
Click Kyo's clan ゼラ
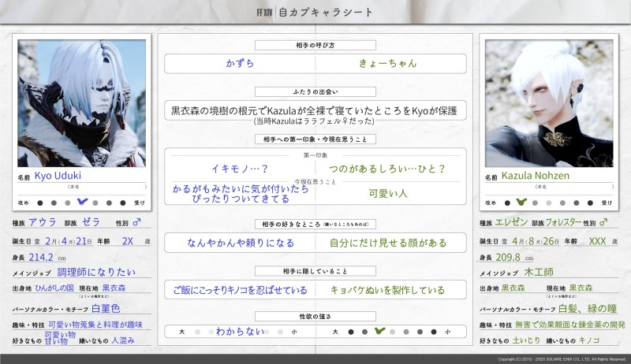[x=91, y=221]
